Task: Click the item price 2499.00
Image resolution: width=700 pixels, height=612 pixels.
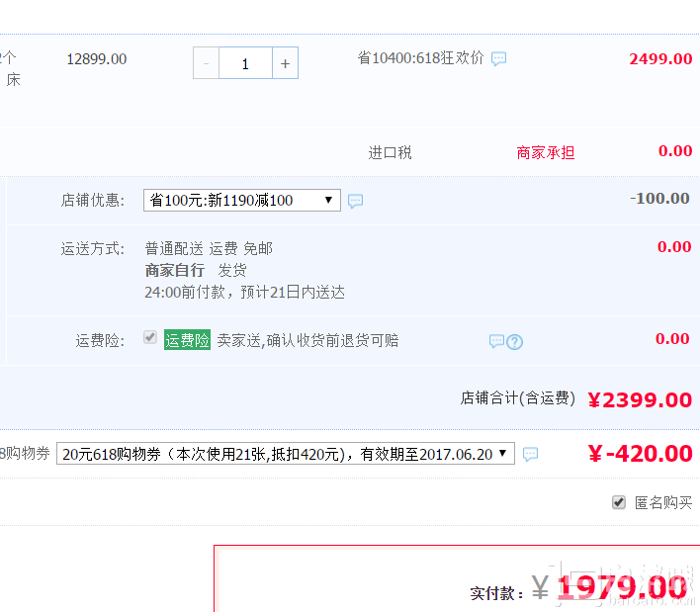Action: (x=660, y=58)
